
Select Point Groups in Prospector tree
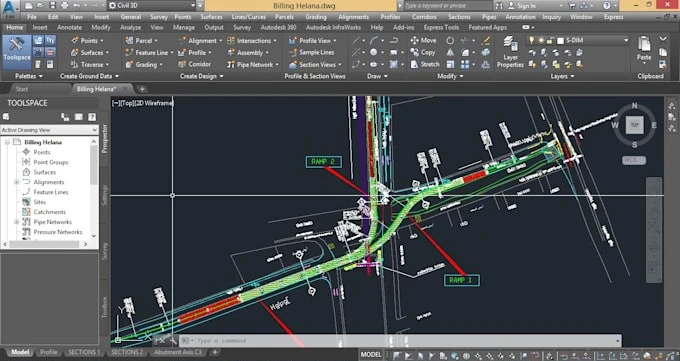tap(51, 162)
